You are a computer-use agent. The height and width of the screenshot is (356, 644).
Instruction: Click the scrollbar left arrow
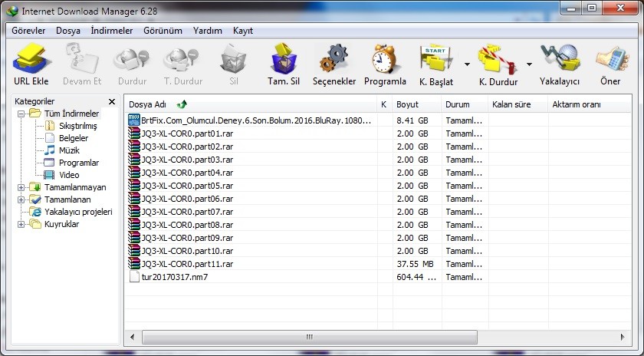tap(132, 337)
